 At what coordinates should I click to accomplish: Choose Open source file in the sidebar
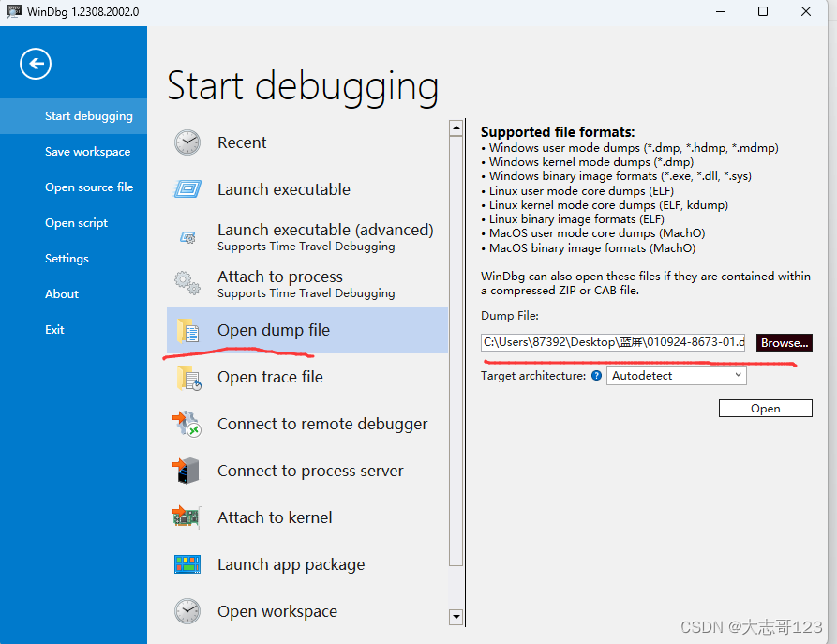pyautogui.click(x=74, y=187)
